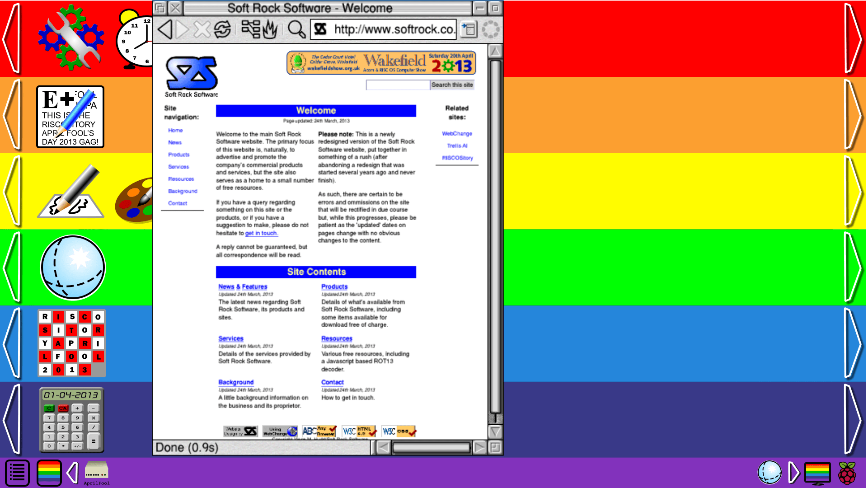Reload the page with the refresh icon
The width and height of the screenshot is (868, 488).
click(222, 30)
